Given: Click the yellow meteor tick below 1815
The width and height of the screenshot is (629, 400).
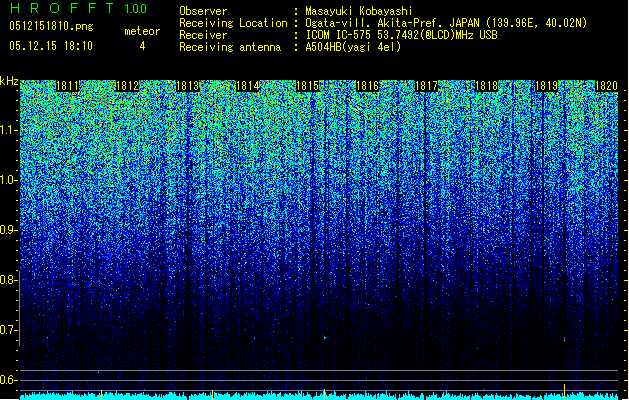Looking at the screenshot, I should [x=324, y=393].
